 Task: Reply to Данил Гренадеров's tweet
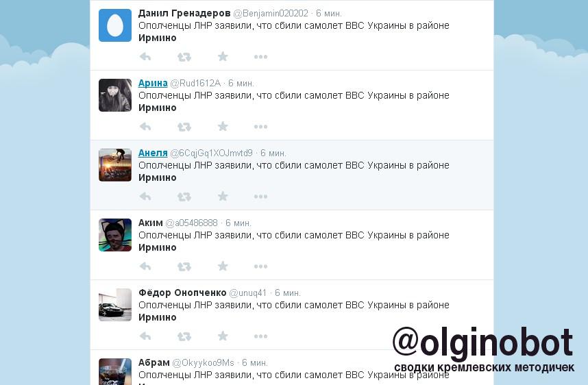(145, 57)
